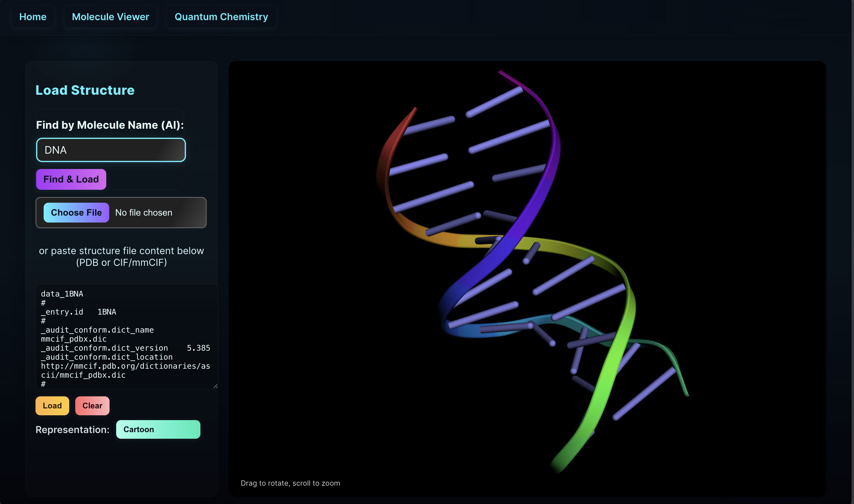The width and height of the screenshot is (854, 504).
Task: Click the Load Structure heading
Action: 85,90
